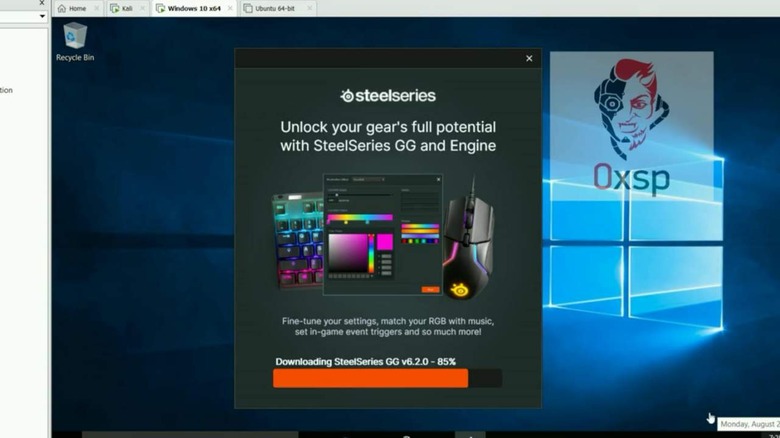Viewport: 780px width, 438px height.
Task: Close the Ubuntu 64-bit tab
Action: (x=309, y=8)
